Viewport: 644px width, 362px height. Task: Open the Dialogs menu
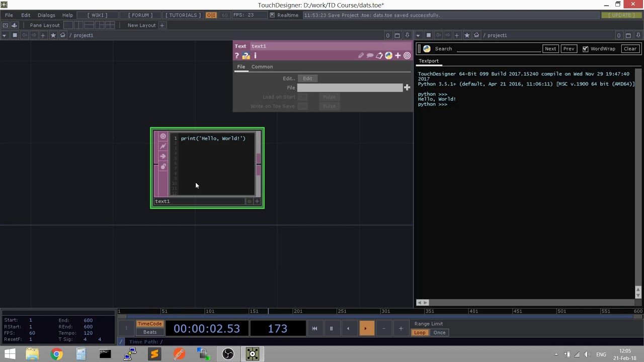coord(46,15)
